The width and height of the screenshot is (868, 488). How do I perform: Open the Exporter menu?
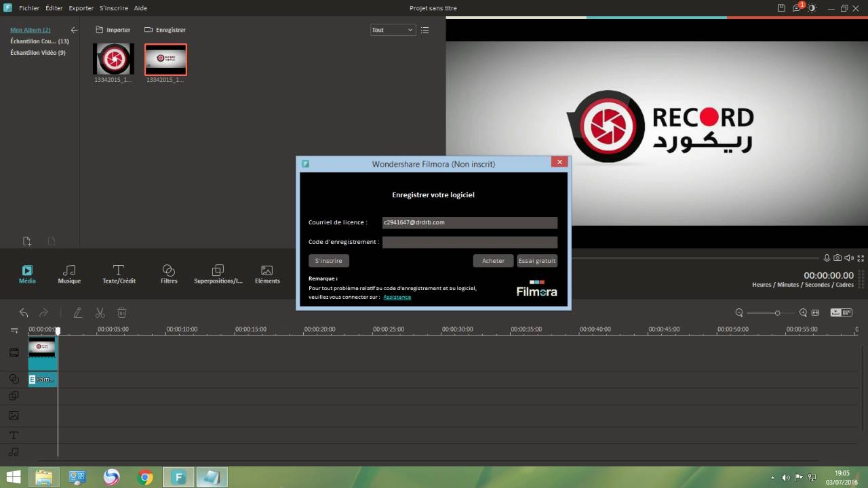click(x=81, y=8)
